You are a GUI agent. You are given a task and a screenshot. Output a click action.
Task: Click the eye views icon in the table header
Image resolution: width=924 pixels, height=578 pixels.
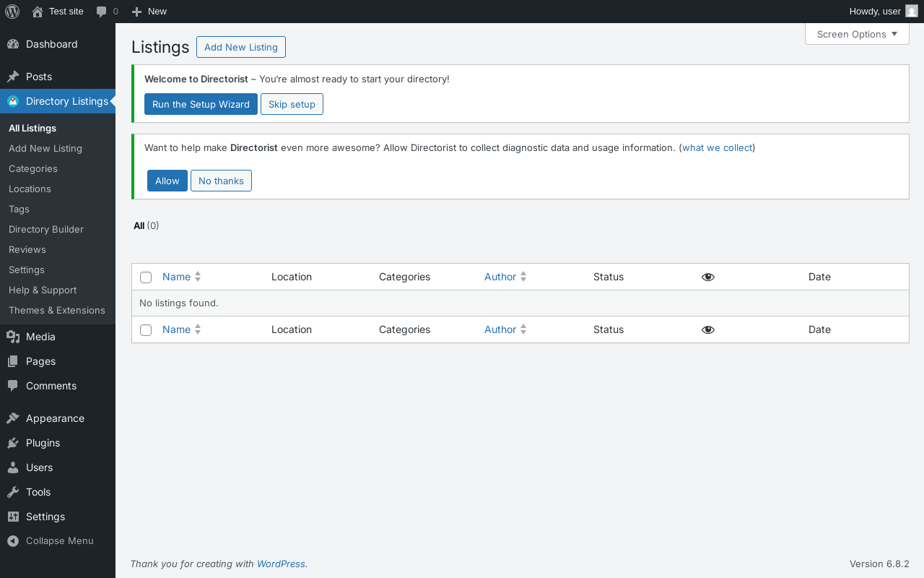point(708,277)
